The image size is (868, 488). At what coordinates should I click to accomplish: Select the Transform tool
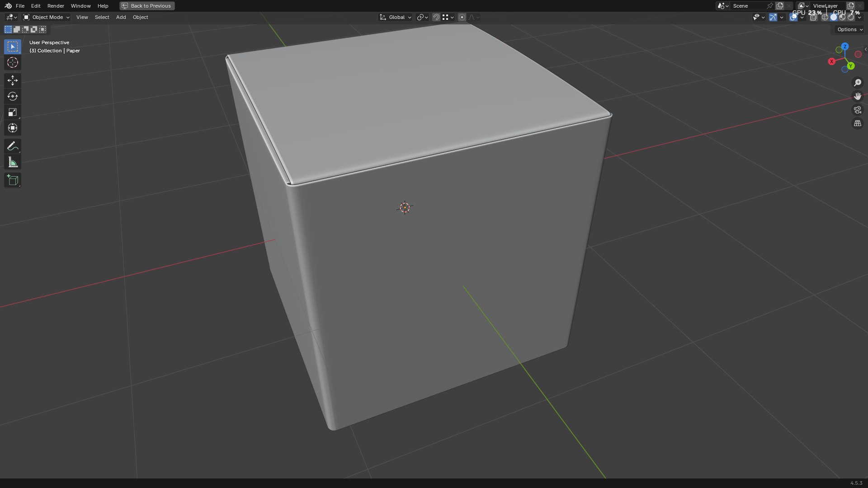[x=13, y=128]
